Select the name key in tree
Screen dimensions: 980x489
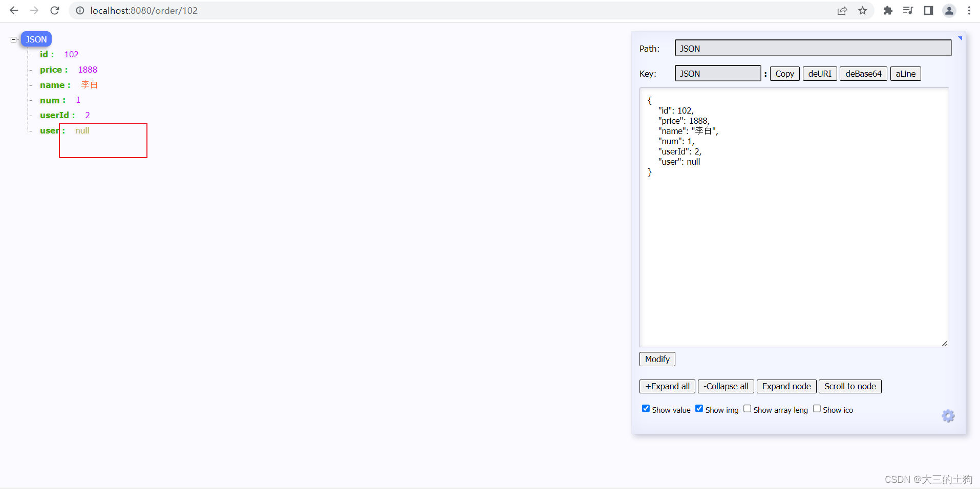52,85
